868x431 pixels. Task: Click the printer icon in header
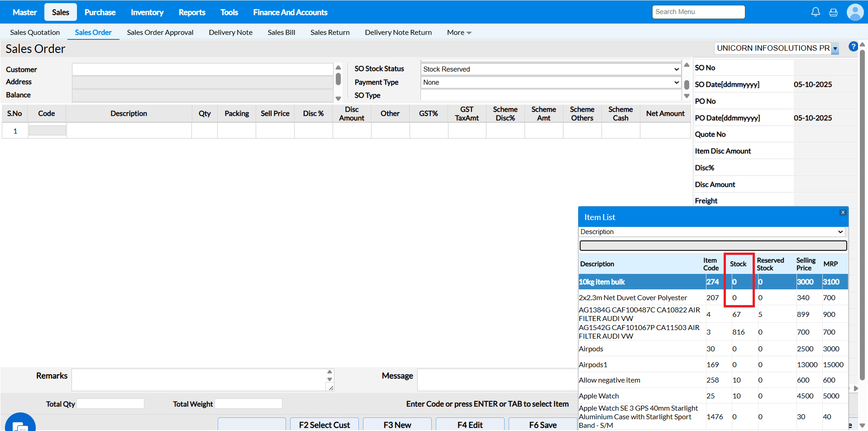(x=833, y=13)
